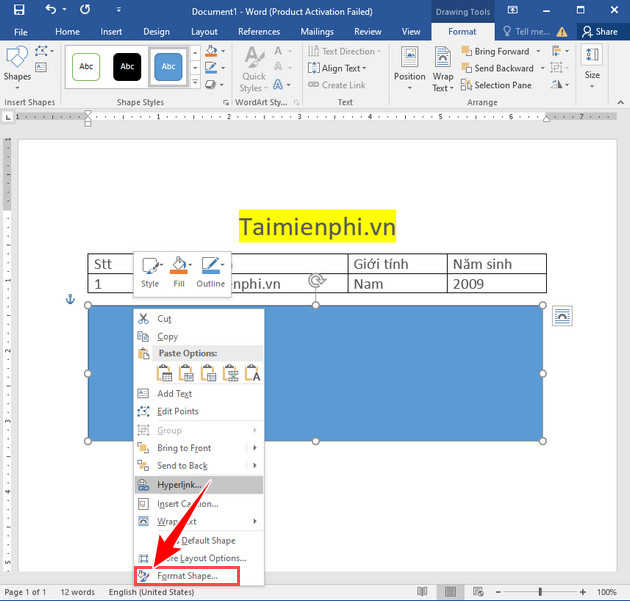Open the Rotate objects dropdown

pos(560,85)
